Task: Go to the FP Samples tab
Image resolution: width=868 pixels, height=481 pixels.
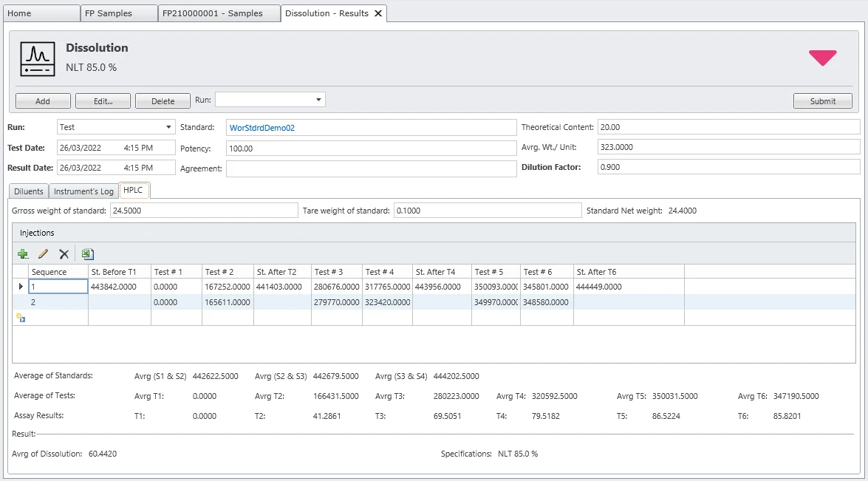Action: pos(109,13)
